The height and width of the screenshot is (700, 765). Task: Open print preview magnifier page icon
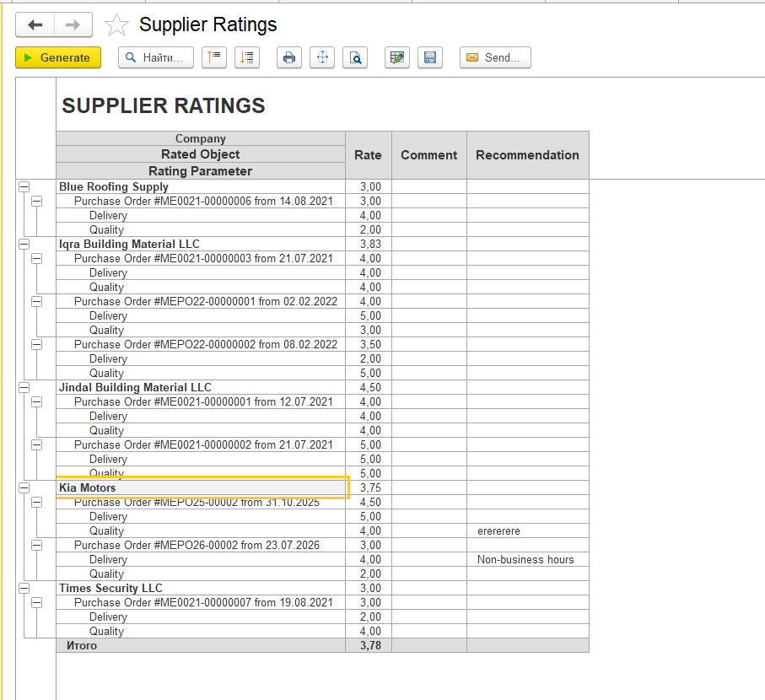[355, 57]
